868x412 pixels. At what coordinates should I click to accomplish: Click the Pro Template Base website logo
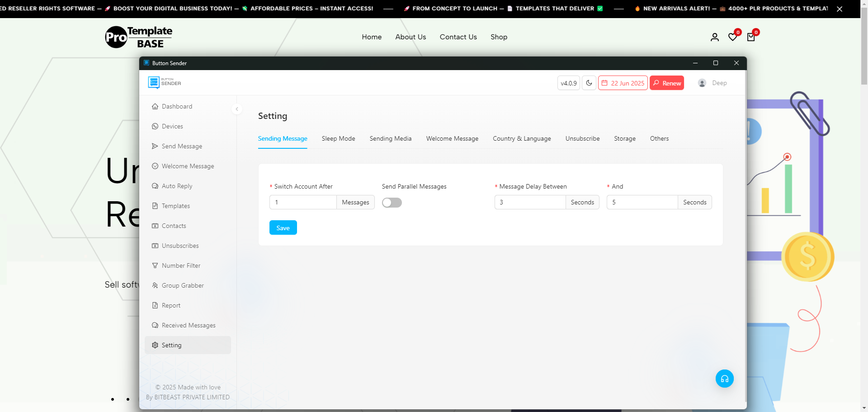pyautogui.click(x=139, y=37)
